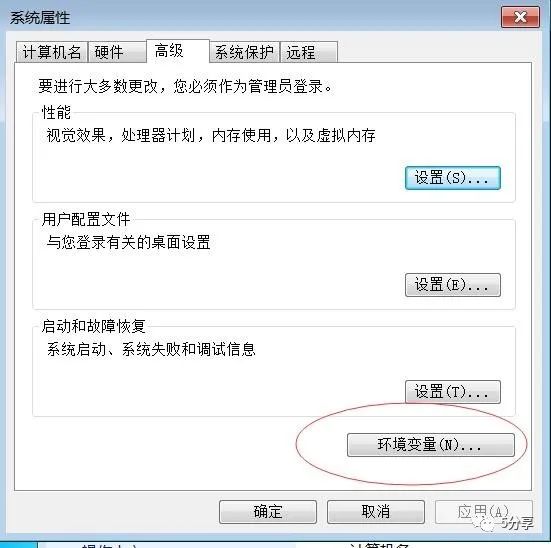
Task: Click the 系统属性 title bar
Action: tap(246, 17)
